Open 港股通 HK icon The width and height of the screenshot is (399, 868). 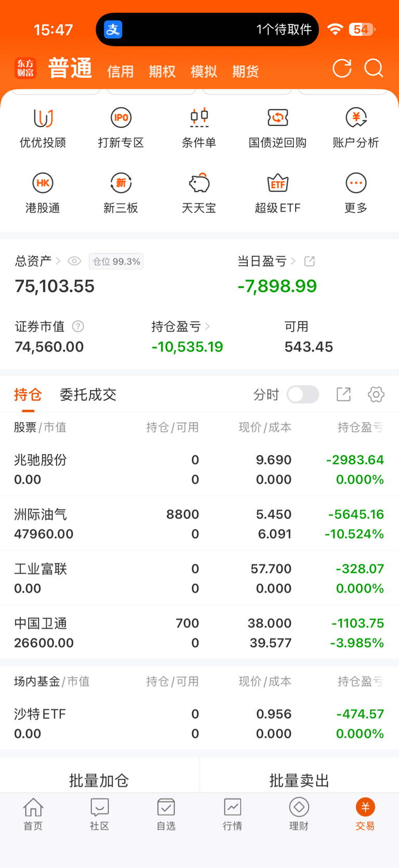pos(43,184)
